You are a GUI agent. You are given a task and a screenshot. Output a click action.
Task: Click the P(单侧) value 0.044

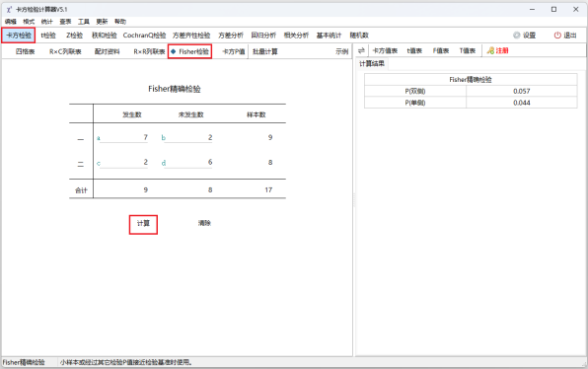[x=522, y=103]
